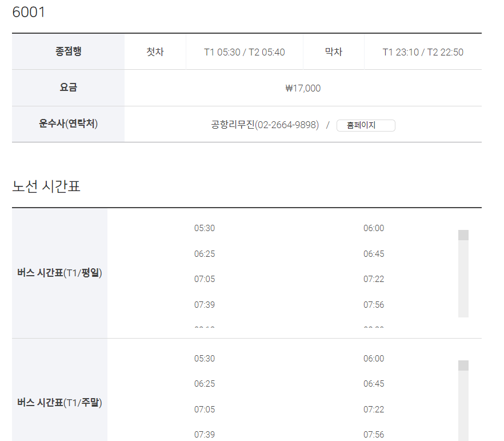Click the 버스 시간표(T1/평일) row header
504x441 pixels.
pyautogui.click(x=59, y=273)
